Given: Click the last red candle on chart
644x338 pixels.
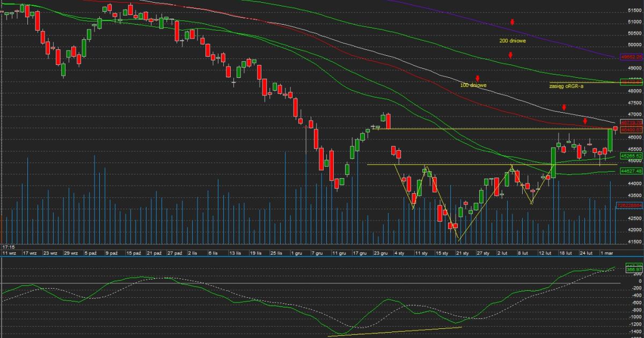Looking at the screenshot, I should [615, 128].
